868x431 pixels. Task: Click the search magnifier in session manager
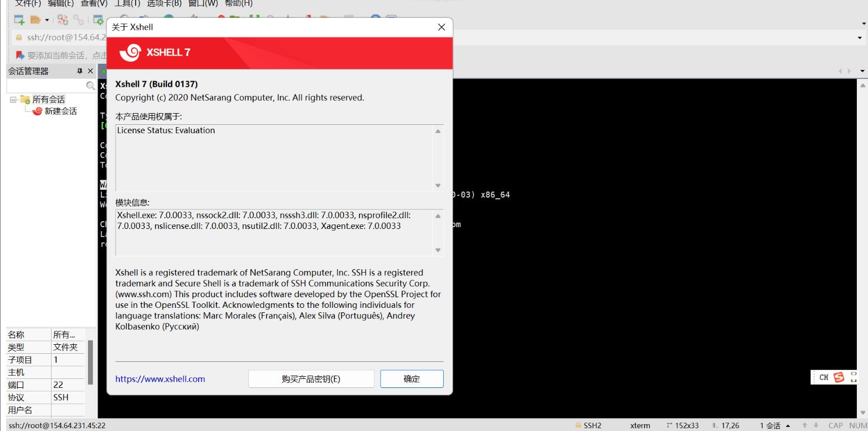(x=90, y=86)
